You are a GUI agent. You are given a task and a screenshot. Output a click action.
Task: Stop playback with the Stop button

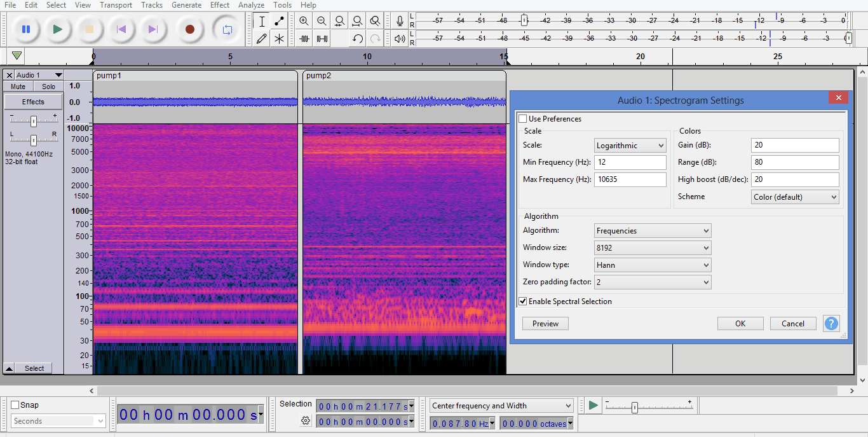point(90,29)
